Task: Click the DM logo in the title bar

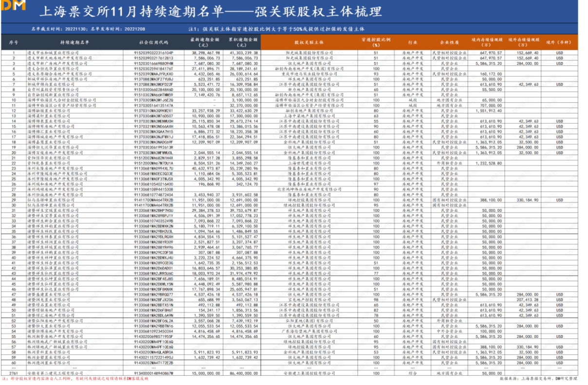Action: [13, 6]
